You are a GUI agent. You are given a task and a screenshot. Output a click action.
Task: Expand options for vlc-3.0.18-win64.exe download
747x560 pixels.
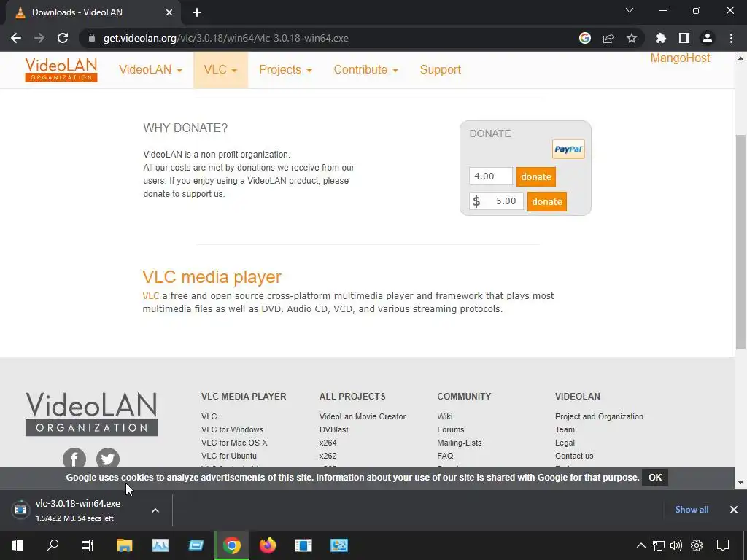point(155,510)
